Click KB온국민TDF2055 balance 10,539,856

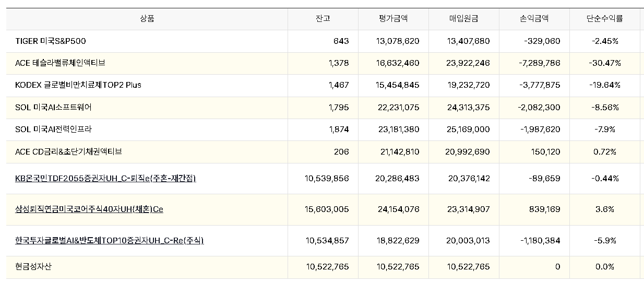click(x=327, y=179)
